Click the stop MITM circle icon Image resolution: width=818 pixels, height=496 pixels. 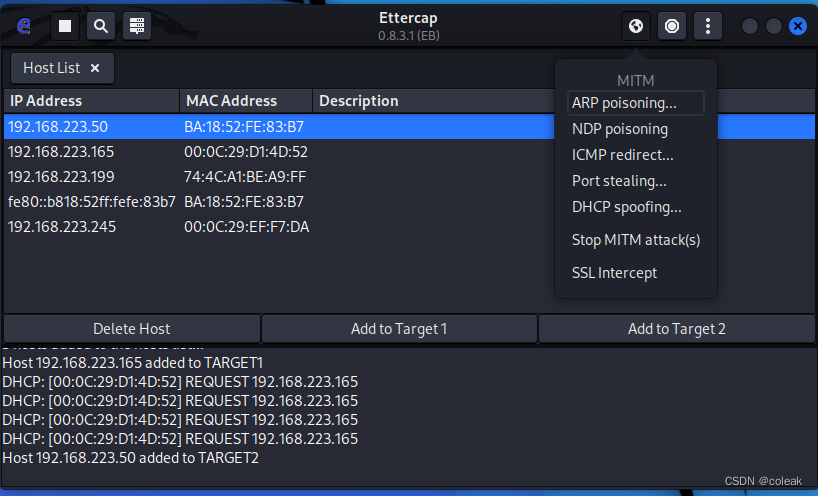pos(672,26)
